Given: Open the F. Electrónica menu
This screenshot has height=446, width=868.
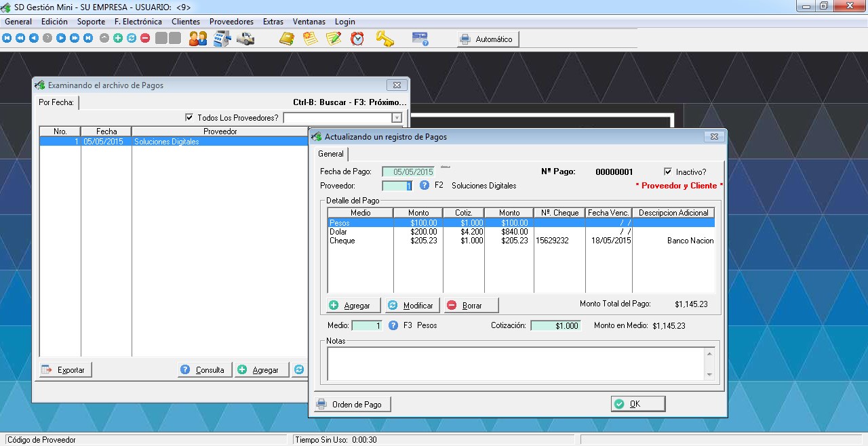Looking at the screenshot, I should click(138, 22).
